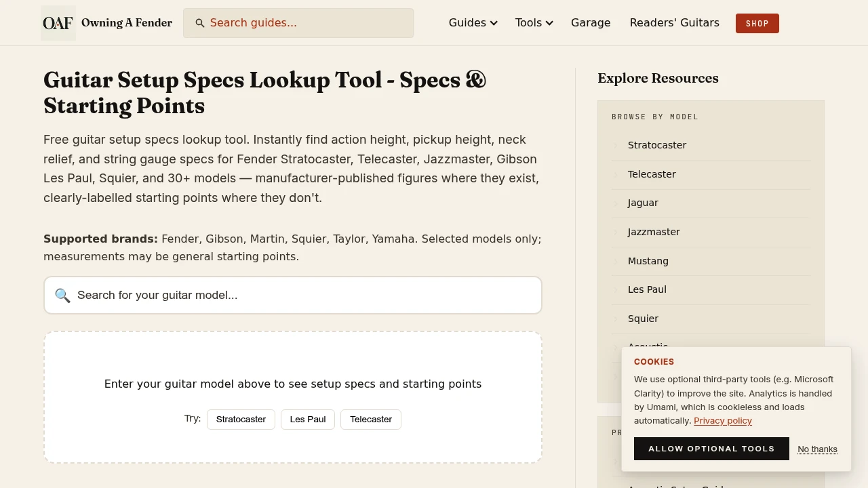
Task: Click the Explore Resources heading
Action: [658, 78]
